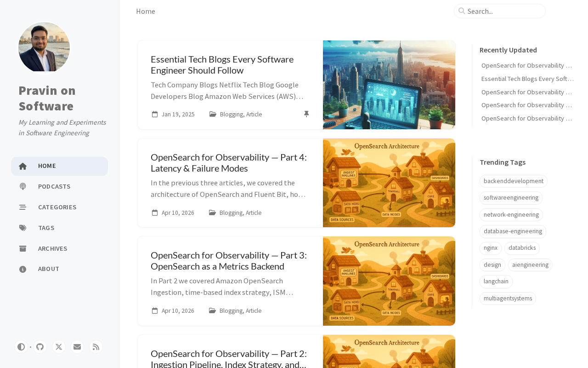Open the About page
Image resolution: width=588 pixels, height=368 pixels.
coord(59,269)
